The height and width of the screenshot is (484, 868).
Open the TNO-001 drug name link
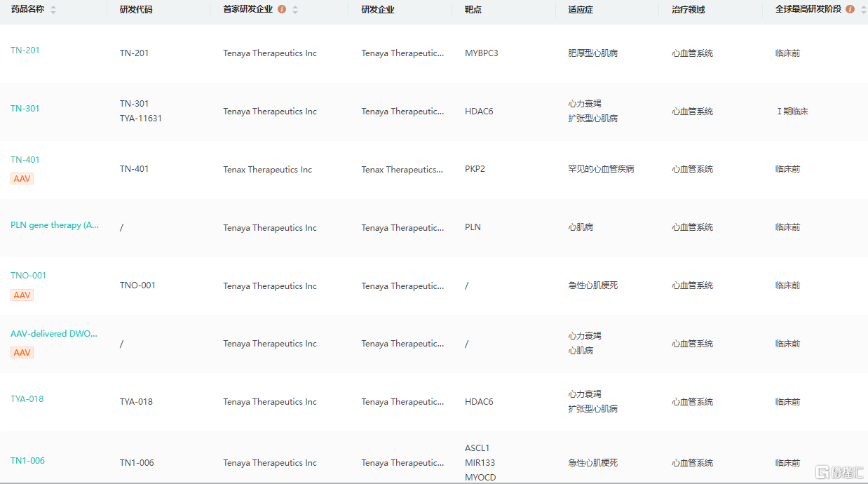pos(28,276)
